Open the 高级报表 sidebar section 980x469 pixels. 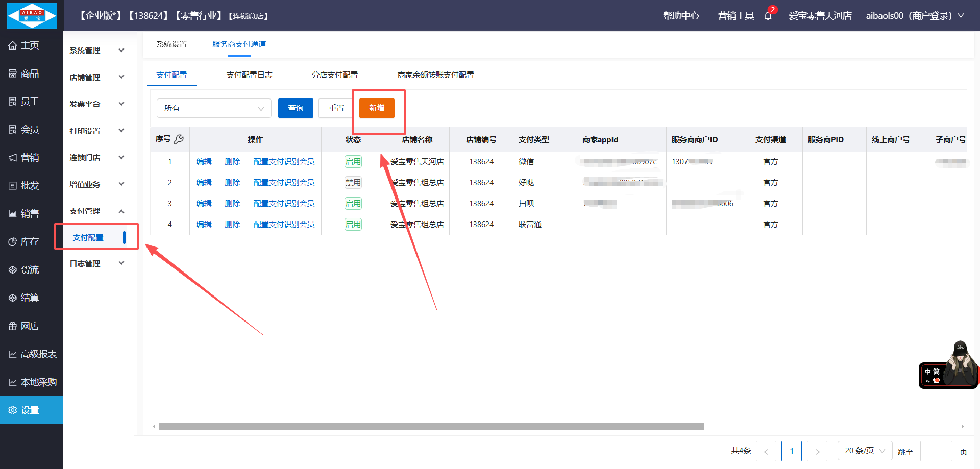click(32, 354)
